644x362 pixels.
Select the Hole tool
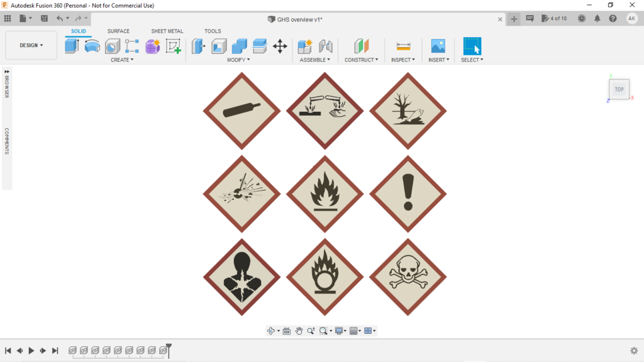click(x=112, y=47)
